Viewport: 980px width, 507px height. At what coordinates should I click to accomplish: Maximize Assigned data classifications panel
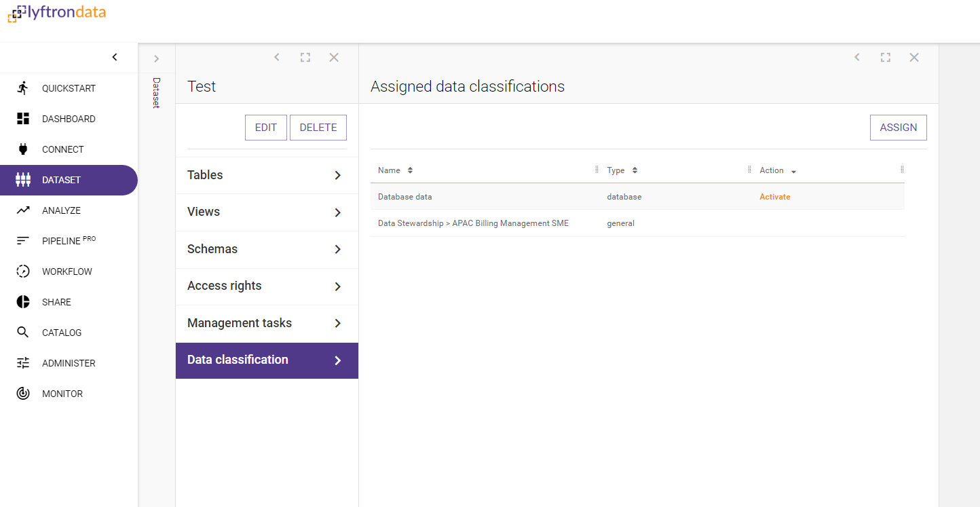tap(886, 58)
